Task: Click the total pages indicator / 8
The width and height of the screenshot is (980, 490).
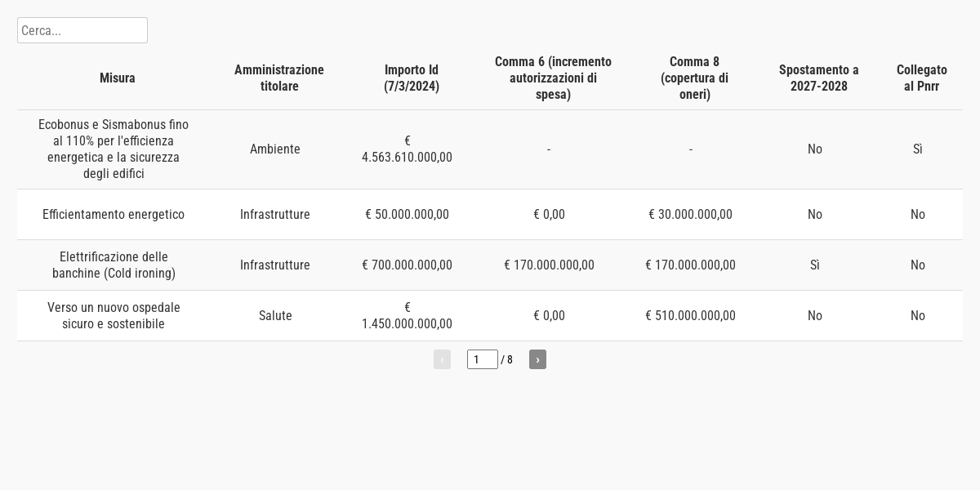Action: (507, 360)
